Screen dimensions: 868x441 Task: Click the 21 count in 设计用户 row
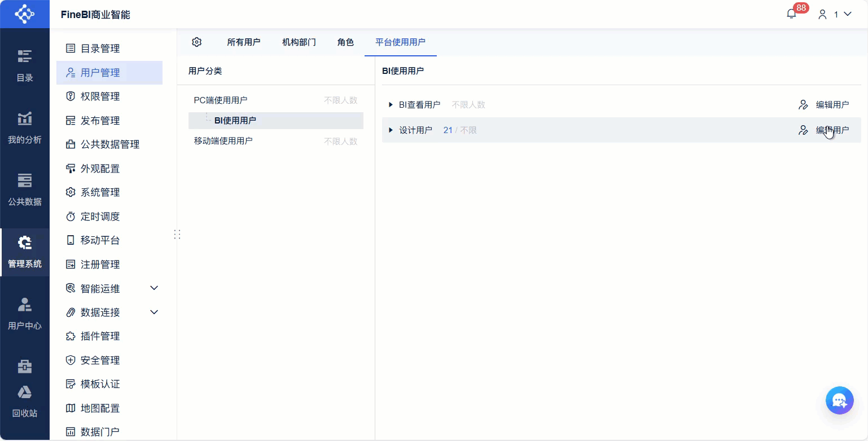(448, 130)
